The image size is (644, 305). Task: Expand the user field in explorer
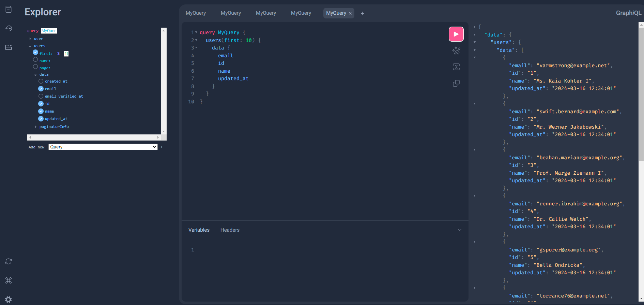coord(30,39)
